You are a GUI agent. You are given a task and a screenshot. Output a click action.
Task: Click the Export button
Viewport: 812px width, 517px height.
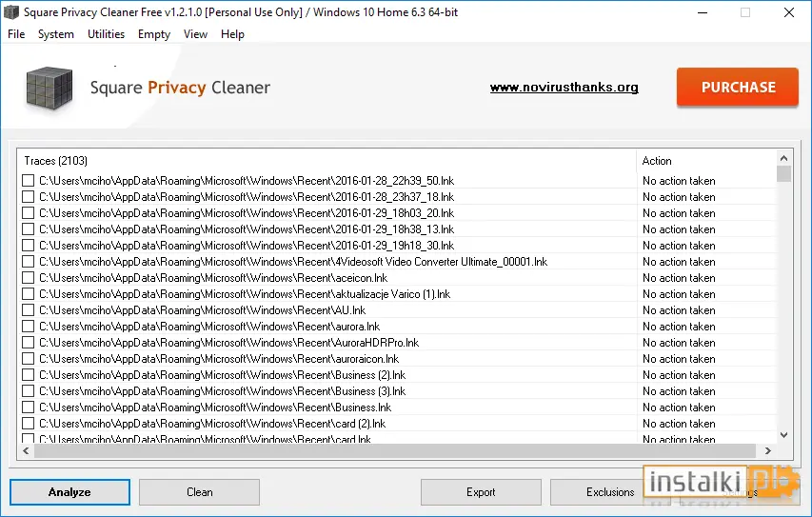pyautogui.click(x=481, y=492)
